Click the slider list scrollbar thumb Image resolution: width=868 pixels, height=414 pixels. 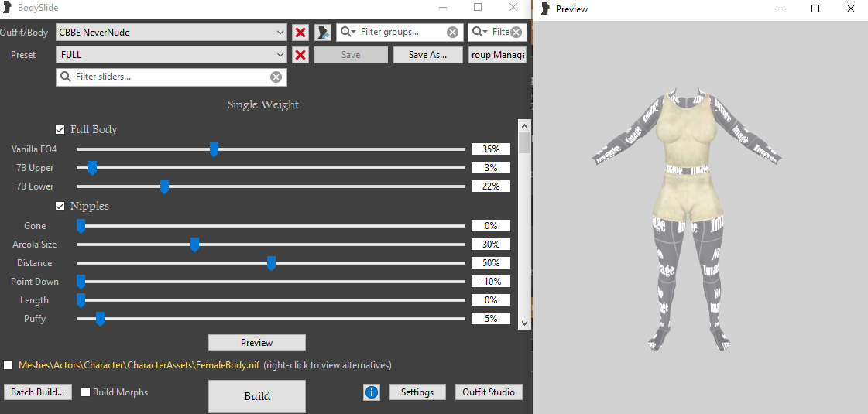(x=525, y=143)
